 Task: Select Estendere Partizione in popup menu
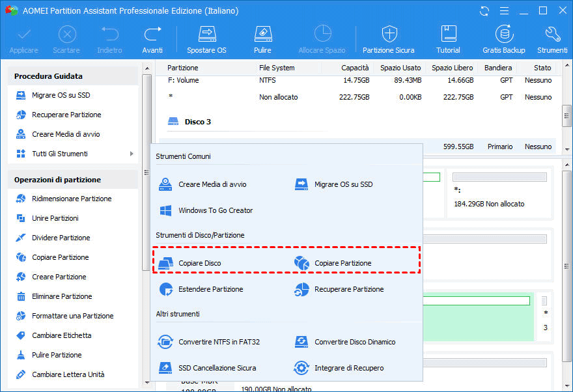point(201,289)
